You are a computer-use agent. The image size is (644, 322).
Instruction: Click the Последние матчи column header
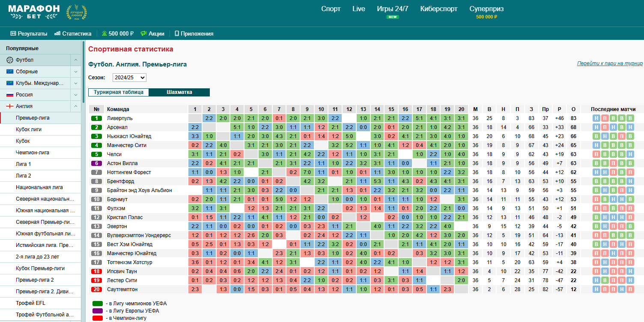613,109
